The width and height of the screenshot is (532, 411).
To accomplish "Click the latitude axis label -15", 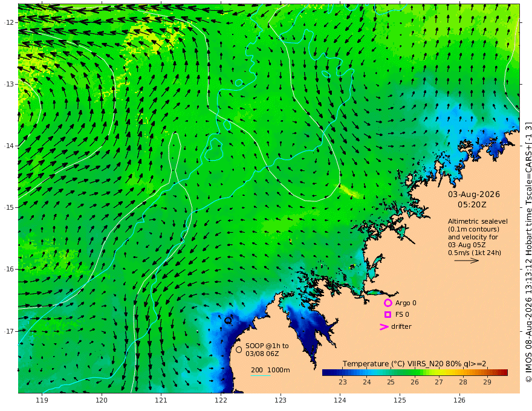I will tap(9, 207).
